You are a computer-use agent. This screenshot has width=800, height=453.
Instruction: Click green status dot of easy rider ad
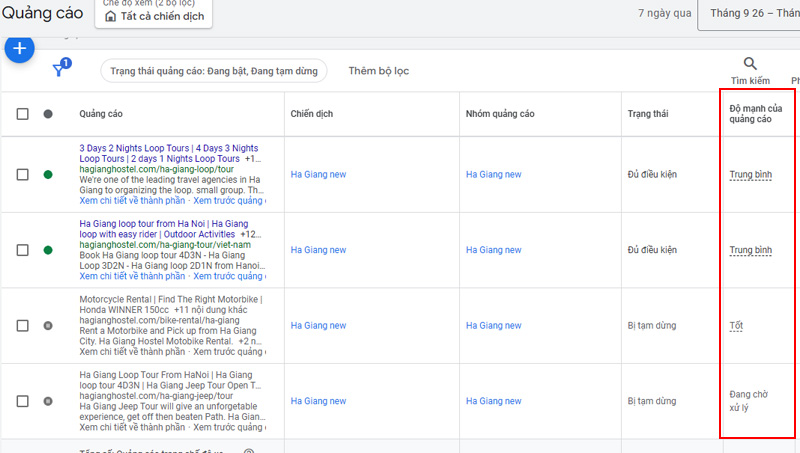click(48, 250)
